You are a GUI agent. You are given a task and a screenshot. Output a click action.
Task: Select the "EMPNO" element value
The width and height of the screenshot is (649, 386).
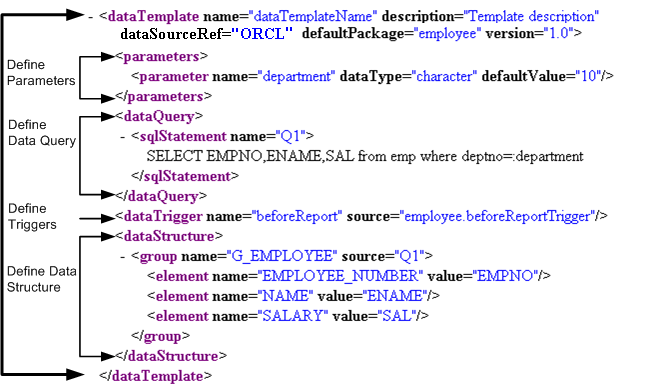click(x=505, y=276)
